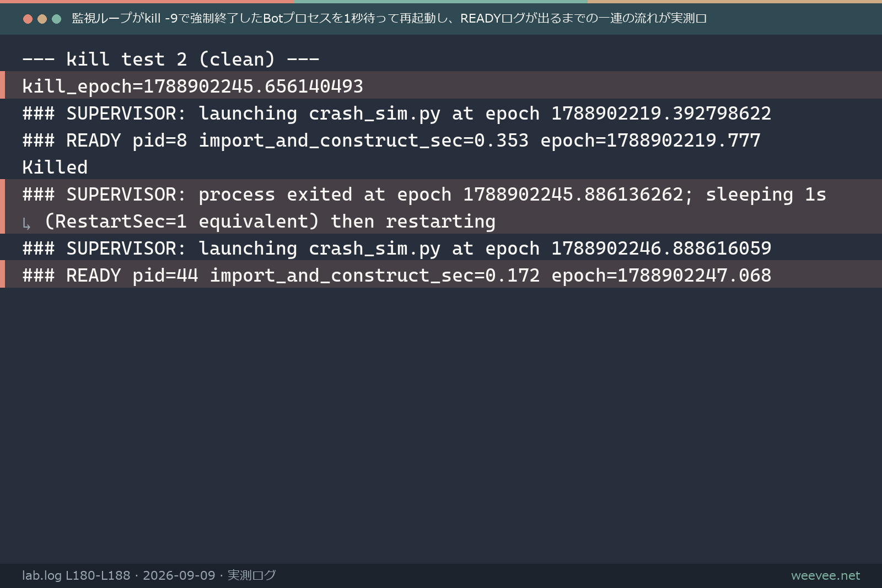Select the kill_epoch=1788902245.656140493 line
882x588 pixels.
click(x=441, y=85)
